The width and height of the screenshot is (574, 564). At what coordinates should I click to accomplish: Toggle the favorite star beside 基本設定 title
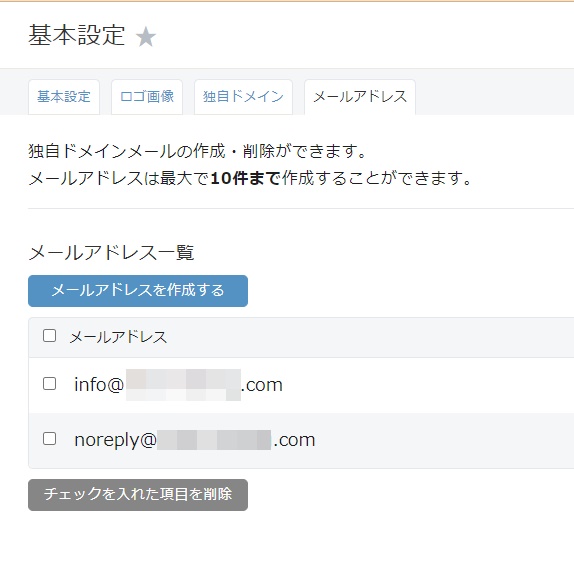point(146,37)
